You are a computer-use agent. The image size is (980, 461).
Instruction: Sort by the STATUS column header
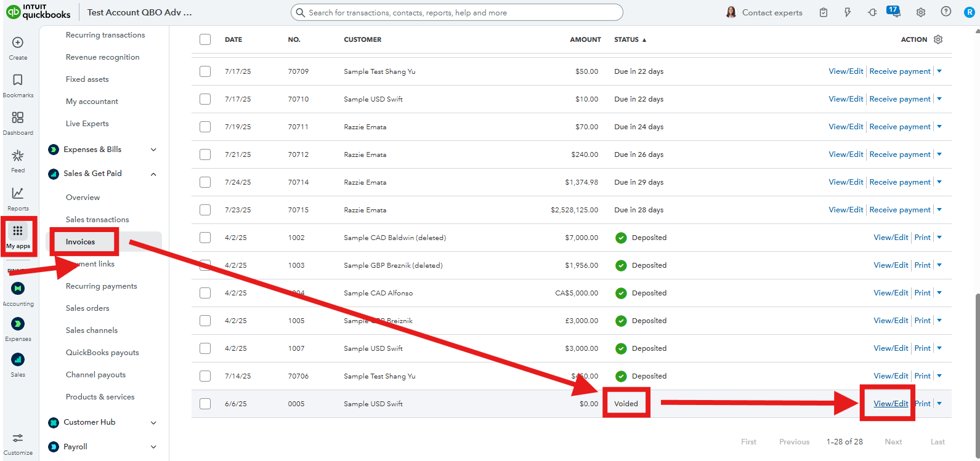point(630,39)
